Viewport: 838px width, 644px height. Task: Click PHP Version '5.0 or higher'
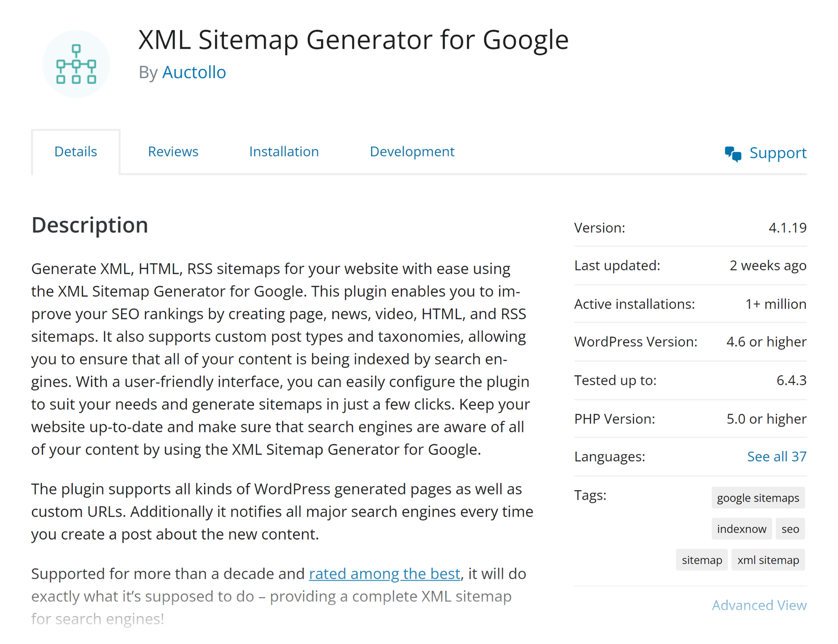[x=766, y=419]
